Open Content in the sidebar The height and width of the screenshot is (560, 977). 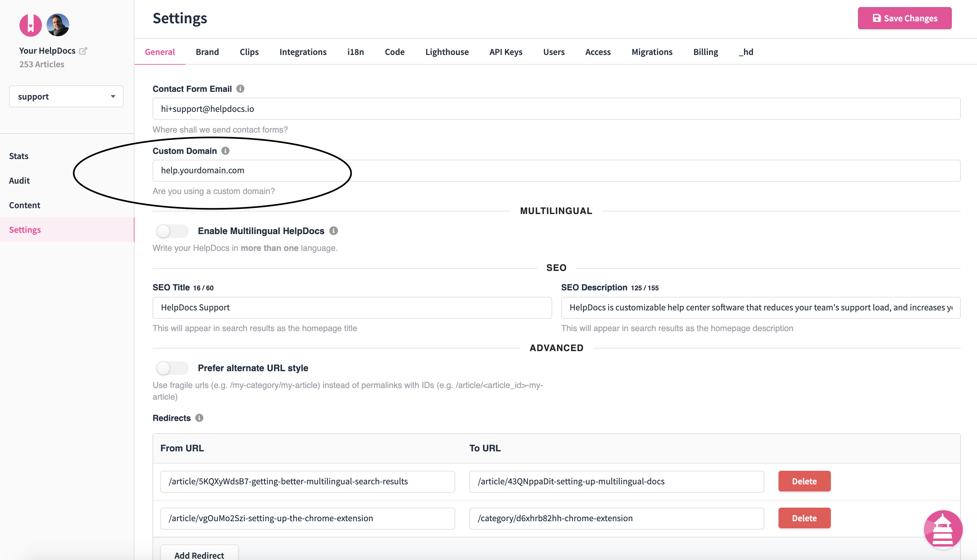click(x=67, y=205)
